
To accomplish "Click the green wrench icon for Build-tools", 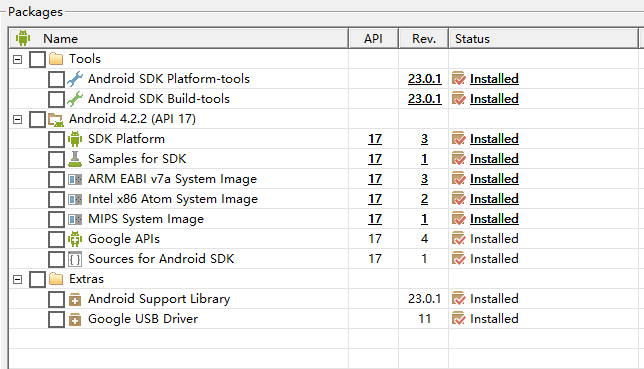I will [75, 99].
